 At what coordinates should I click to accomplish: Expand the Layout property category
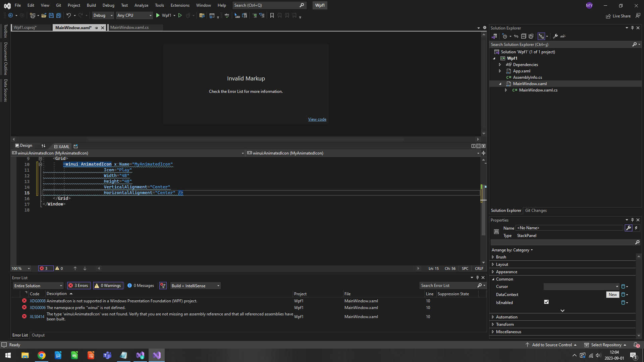point(493,264)
